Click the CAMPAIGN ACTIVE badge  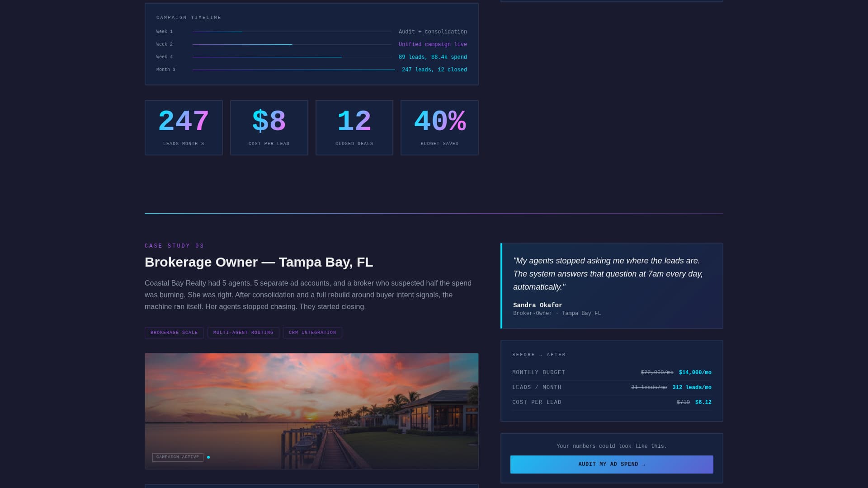tap(178, 457)
